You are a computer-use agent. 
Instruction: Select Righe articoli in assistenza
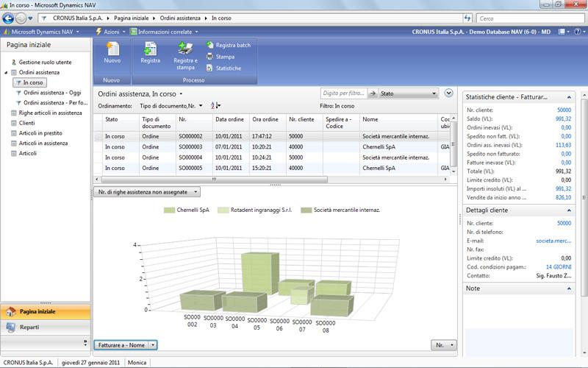(x=50, y=113)
